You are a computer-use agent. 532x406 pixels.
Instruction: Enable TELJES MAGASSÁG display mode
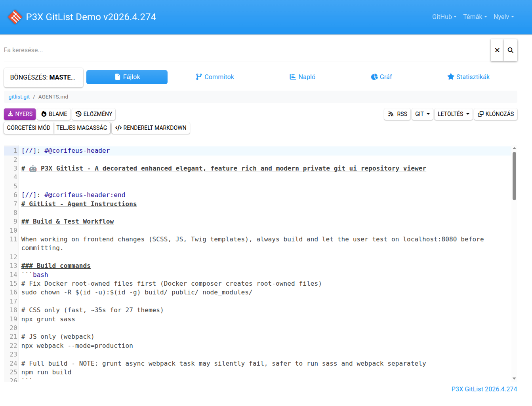point(82,128)
